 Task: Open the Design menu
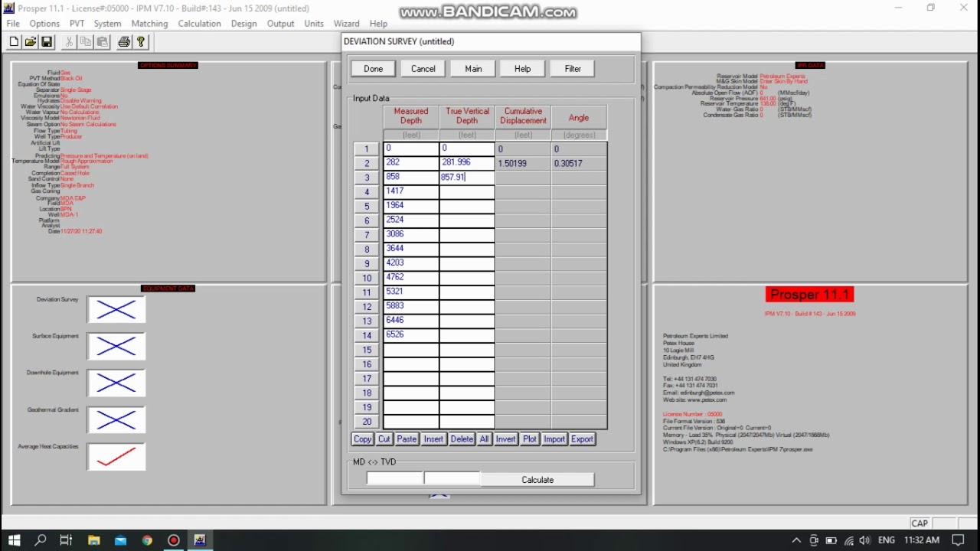tap(243, 24)
